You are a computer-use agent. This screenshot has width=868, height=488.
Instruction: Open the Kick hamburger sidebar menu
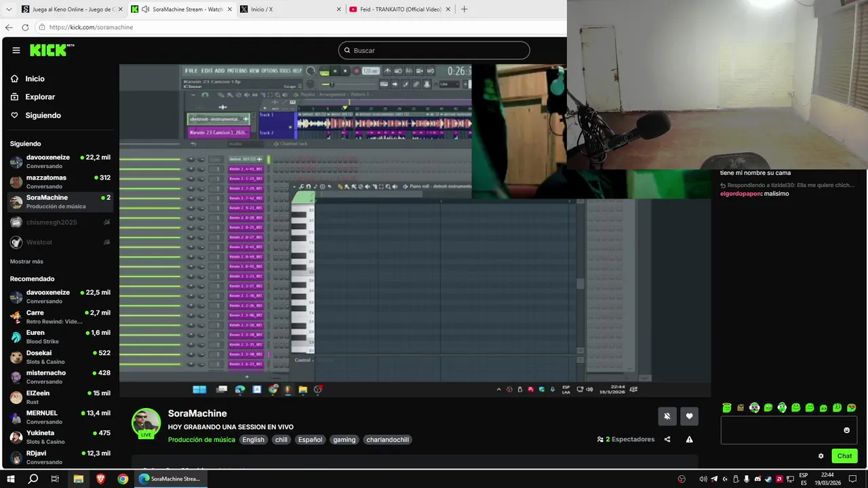click(x=16, y=50)
